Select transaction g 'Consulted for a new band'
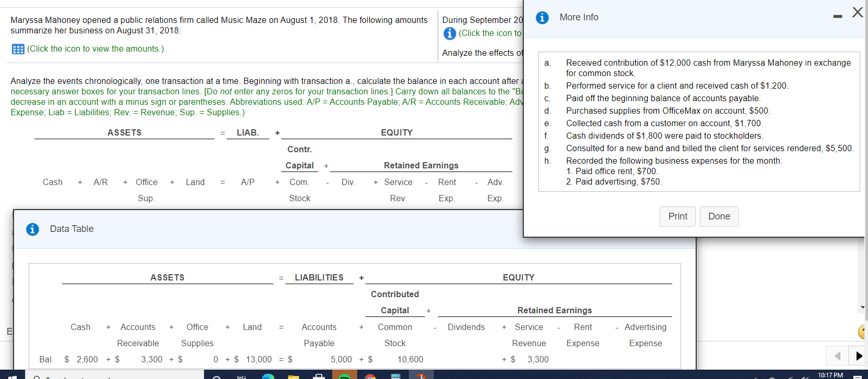 710,148
